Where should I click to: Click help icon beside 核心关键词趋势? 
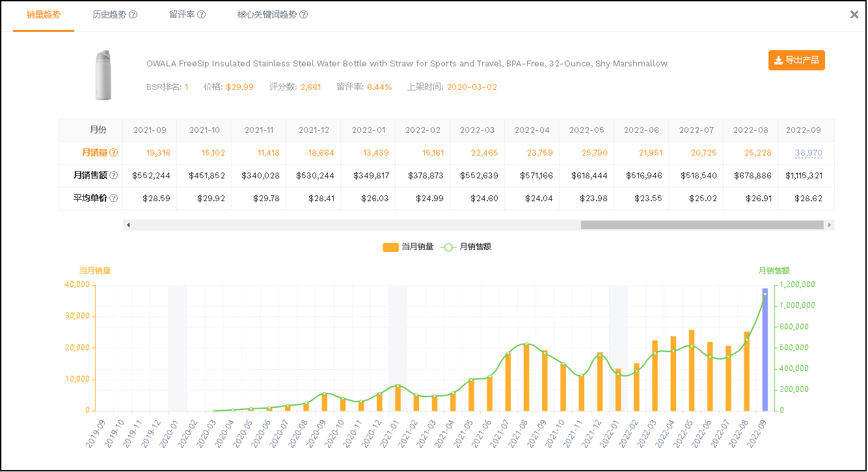[304, 15]
